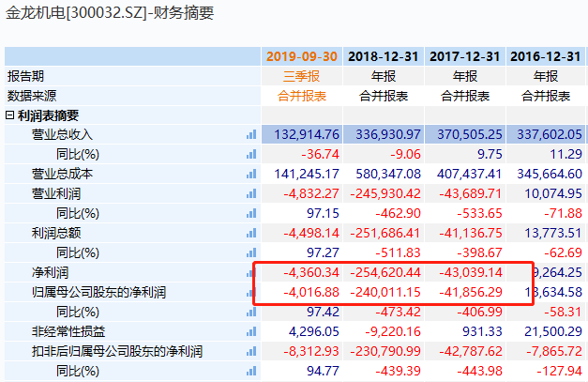The height and width of the screenshot is (382, 588).
Task: Click the 报告期 row label
Action: tap(25, 76)
